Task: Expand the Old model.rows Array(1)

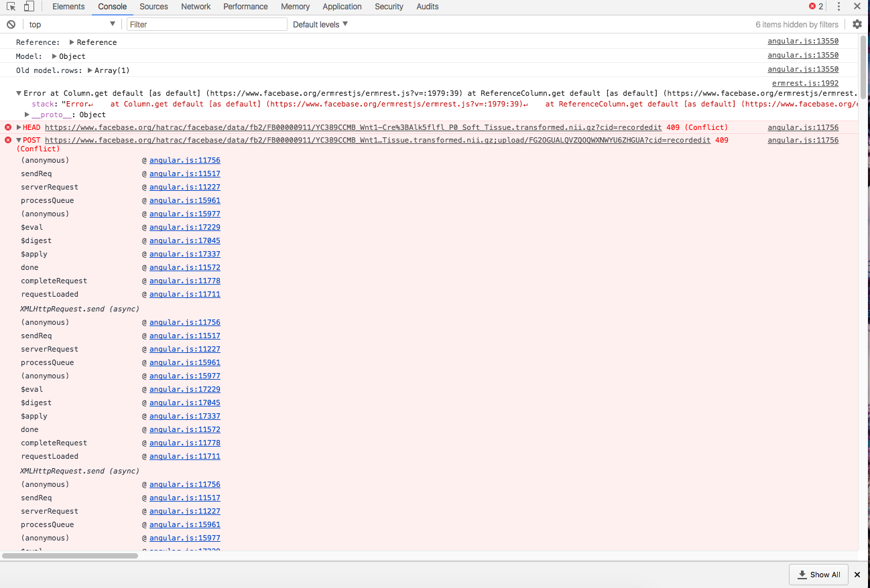Action: (x=91, y=70)
